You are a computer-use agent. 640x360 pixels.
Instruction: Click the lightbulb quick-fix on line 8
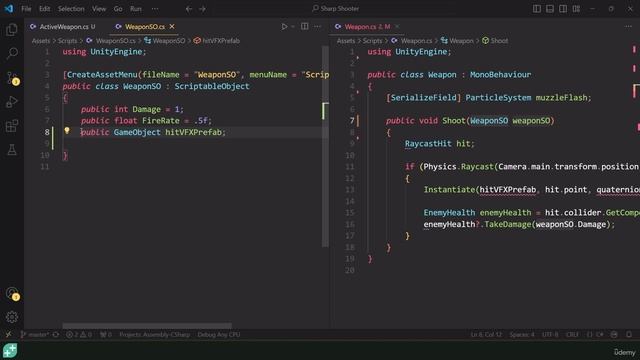coord(67,131)
